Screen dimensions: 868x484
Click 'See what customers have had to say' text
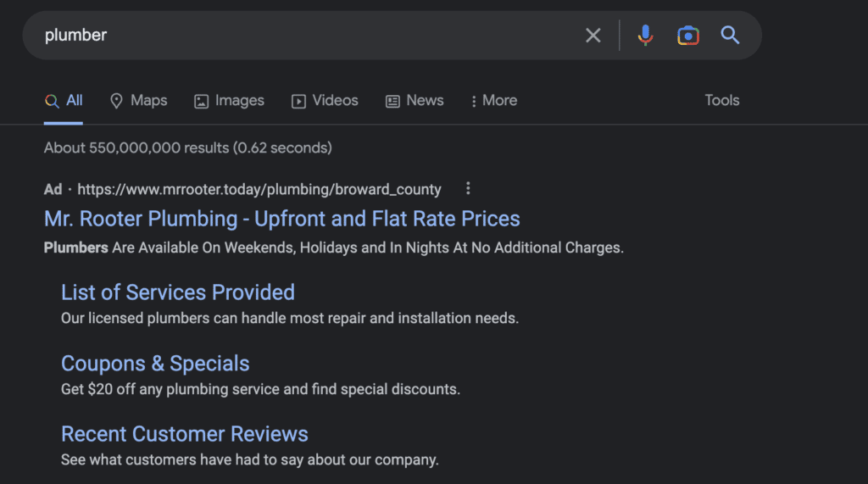tap(250, 459)
